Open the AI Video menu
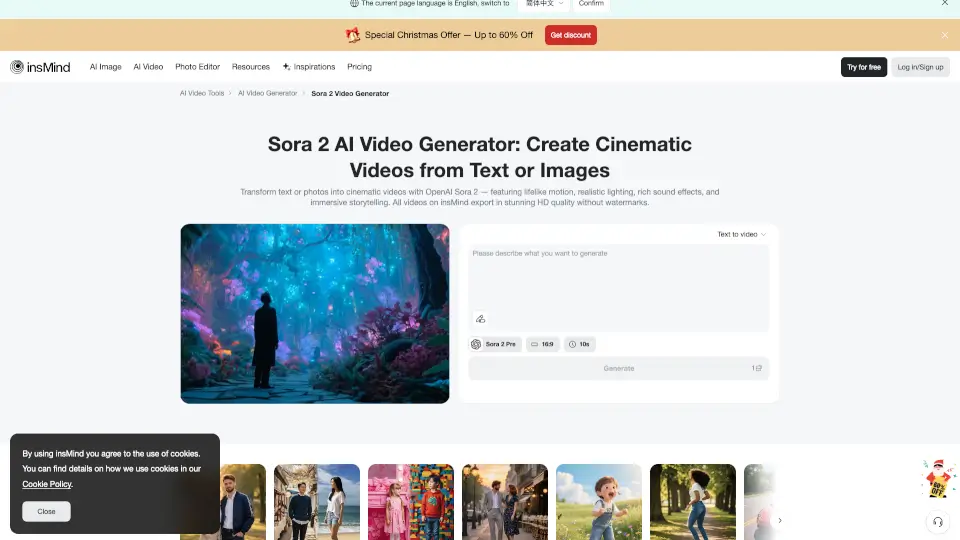 pyautogui.click(x=148, y=67)
